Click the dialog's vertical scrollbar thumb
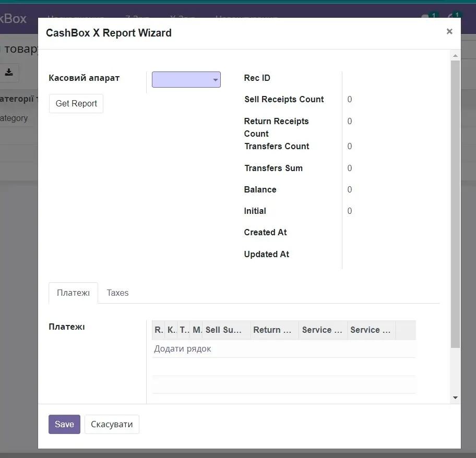The height and width of the screenshot is (458, 476). point(455,203)
